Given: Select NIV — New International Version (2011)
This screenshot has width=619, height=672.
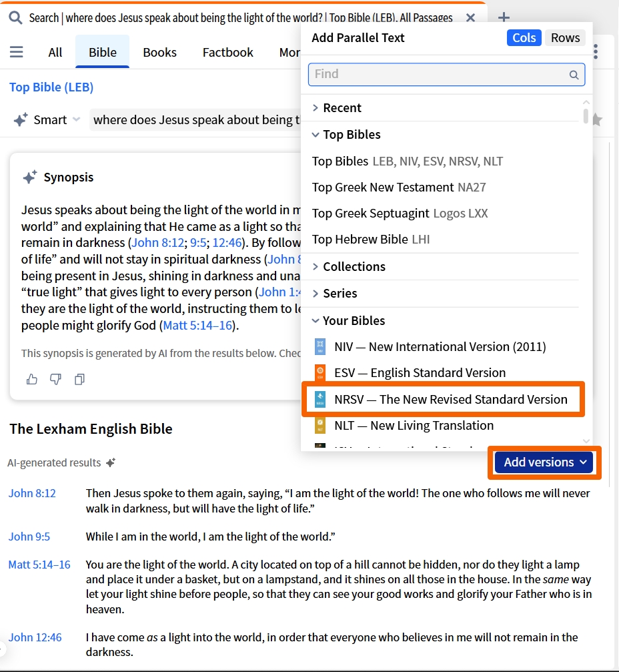Looking at the screenshot, I should [440, 347].
